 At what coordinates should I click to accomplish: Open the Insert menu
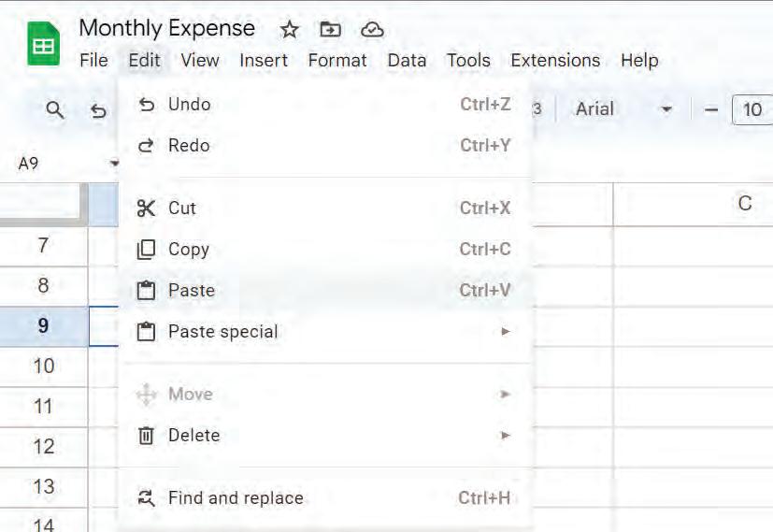tap(264, 60)
